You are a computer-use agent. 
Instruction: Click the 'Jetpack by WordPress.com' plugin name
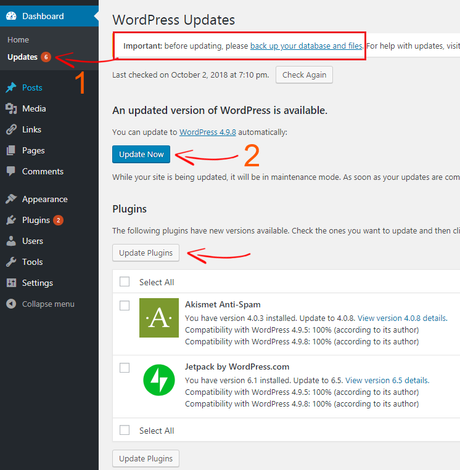coord(237,367)
